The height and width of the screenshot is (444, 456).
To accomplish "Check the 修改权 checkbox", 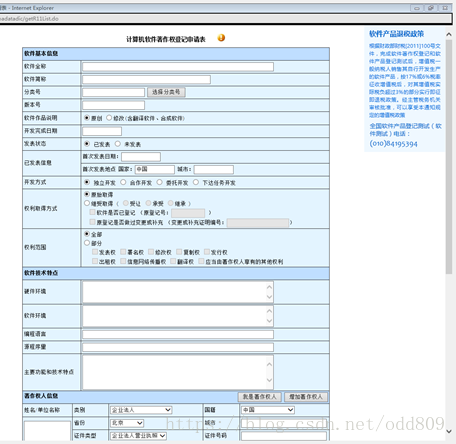I will 151,252.
